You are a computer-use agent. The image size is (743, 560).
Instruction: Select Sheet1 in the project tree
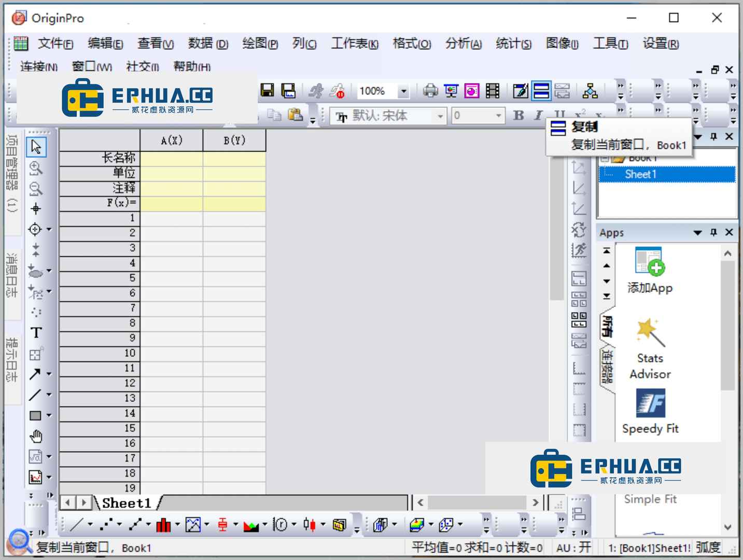tap(641, 174)
